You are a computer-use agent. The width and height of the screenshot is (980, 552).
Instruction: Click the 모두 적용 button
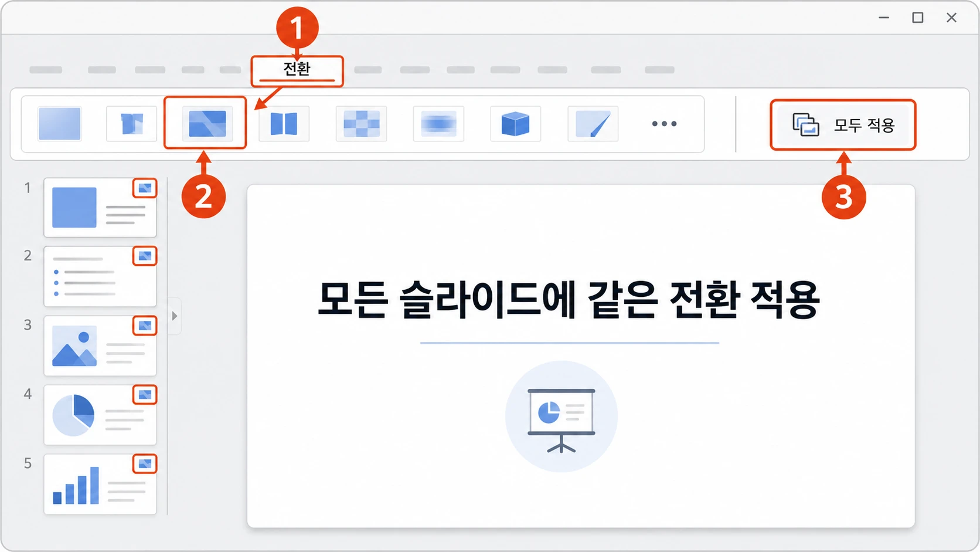click(x=843, y=125)
